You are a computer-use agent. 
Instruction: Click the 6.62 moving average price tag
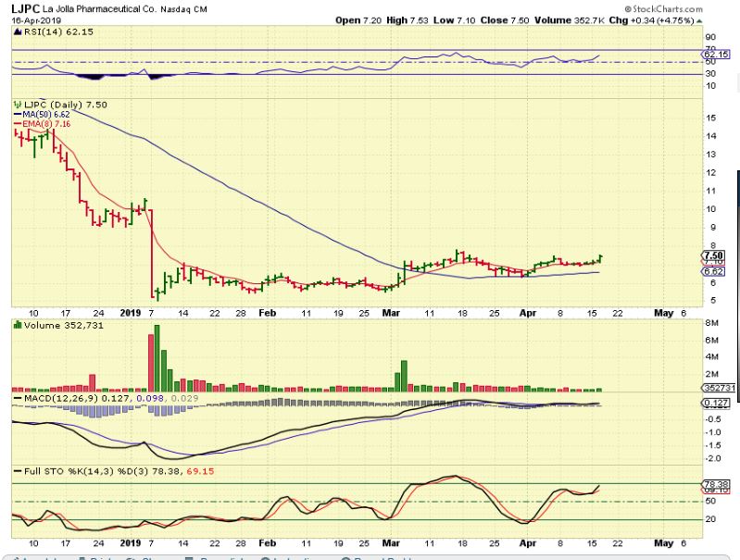pyautogui.click(x=713, y=272)
